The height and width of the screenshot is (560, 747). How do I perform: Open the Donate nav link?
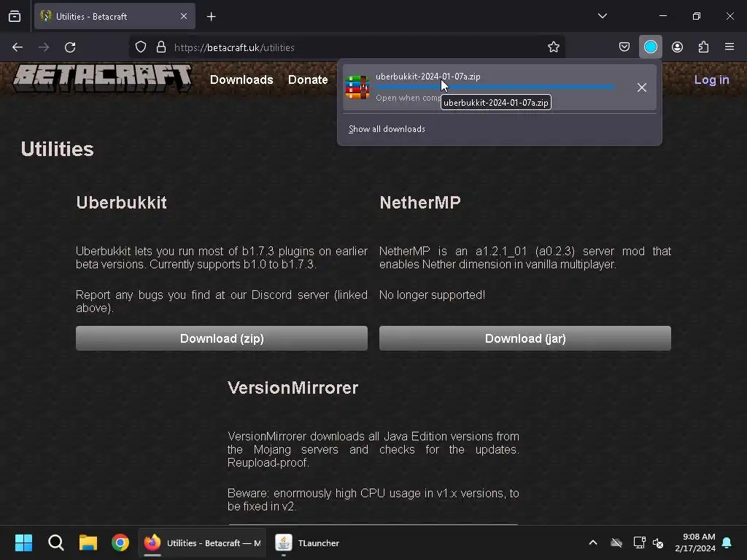[308, 79]
